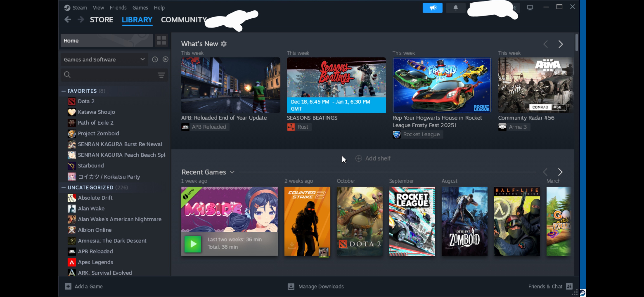
Task: Open Games and Software dropdown
Action: [x=104, y=59]
